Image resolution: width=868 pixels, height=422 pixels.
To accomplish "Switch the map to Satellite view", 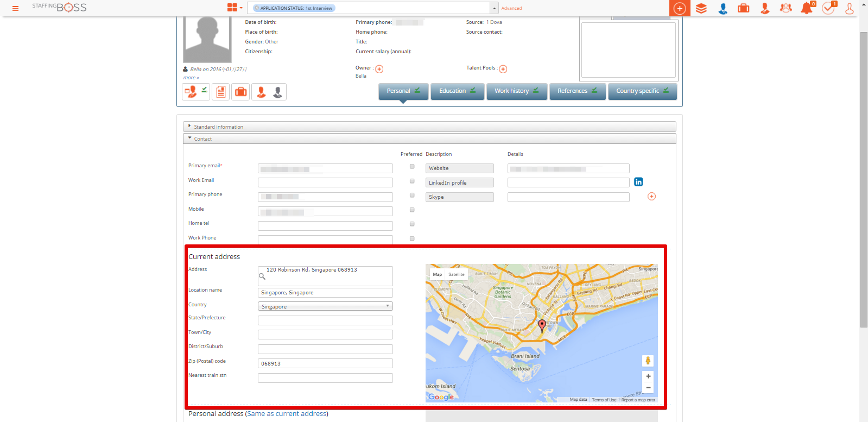I will pyautogui.click(x=457, y=274).
